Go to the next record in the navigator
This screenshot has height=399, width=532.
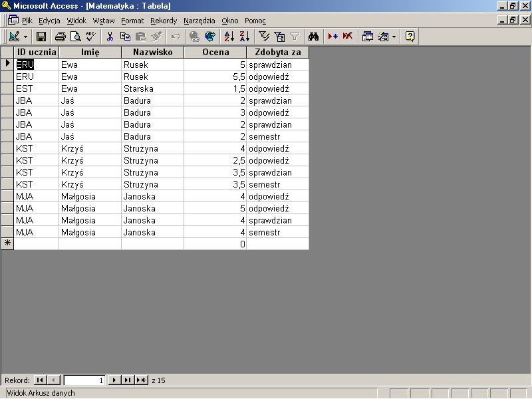[x=114, y=380]
